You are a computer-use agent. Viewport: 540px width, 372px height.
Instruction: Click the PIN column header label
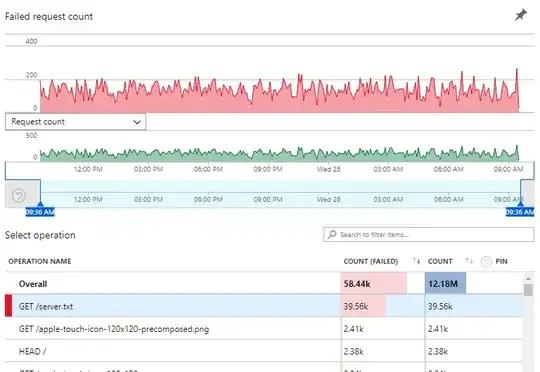(x=501, y=261)
